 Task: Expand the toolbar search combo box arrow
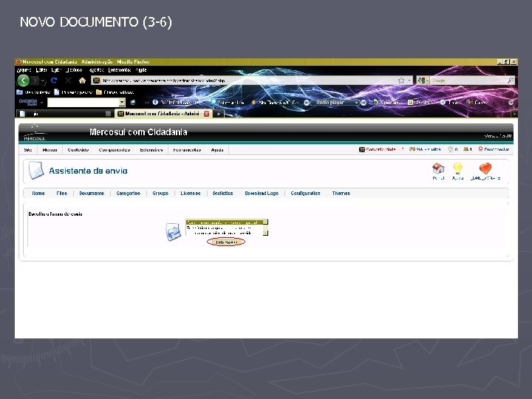click(x=122, y=103)
